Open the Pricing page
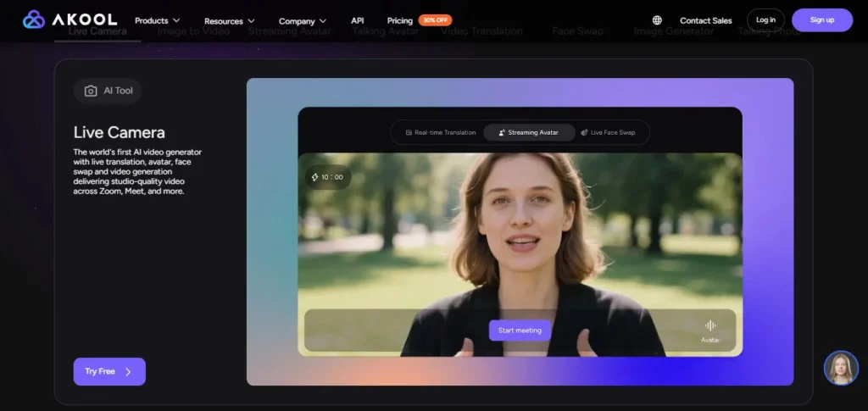868x411 pixels. click(x=399, y=20)
